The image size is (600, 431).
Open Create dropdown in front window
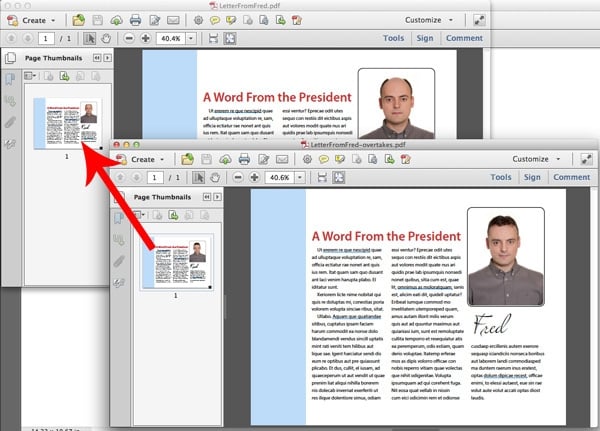141,159
